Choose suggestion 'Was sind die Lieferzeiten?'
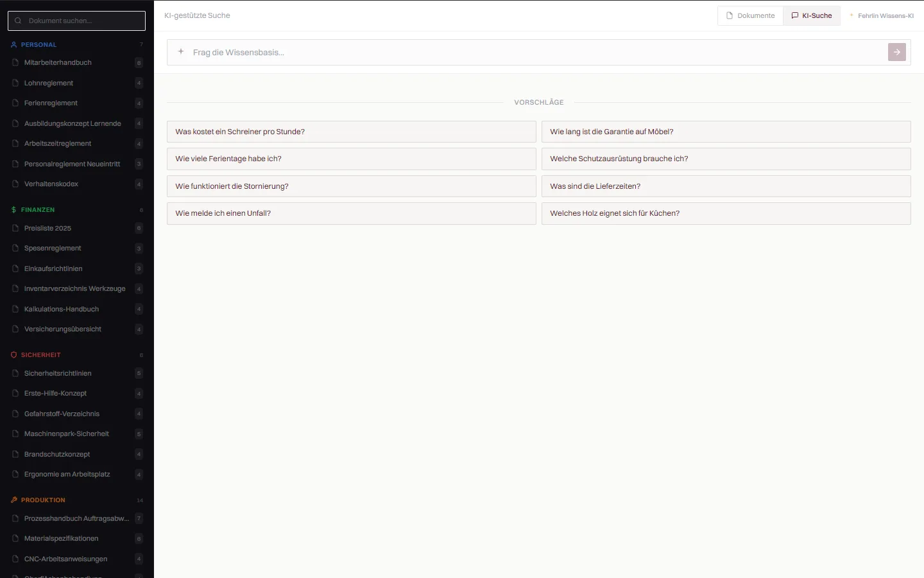The width and height of the screenshot is (924, 578). point(726,186)
